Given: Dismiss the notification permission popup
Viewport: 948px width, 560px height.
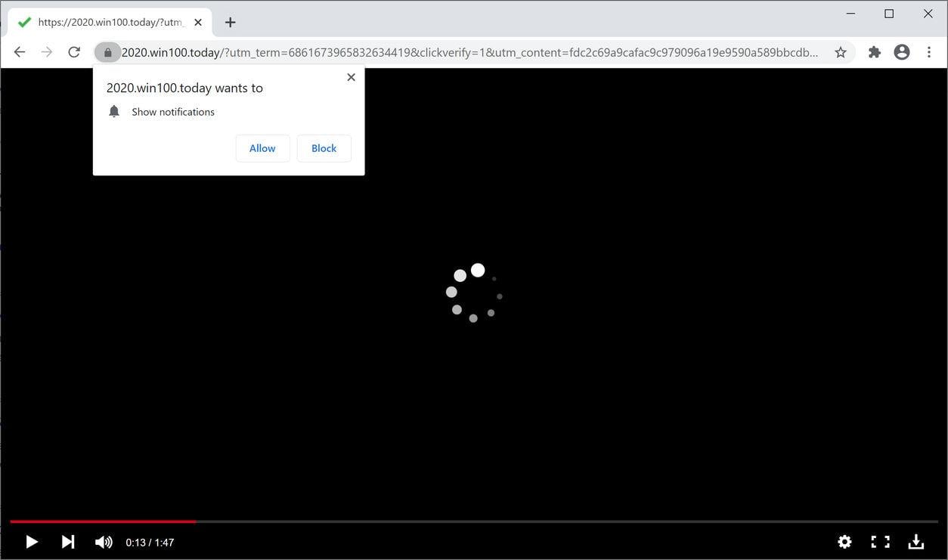Looking at the screenshot, I should tap(351, 77).
